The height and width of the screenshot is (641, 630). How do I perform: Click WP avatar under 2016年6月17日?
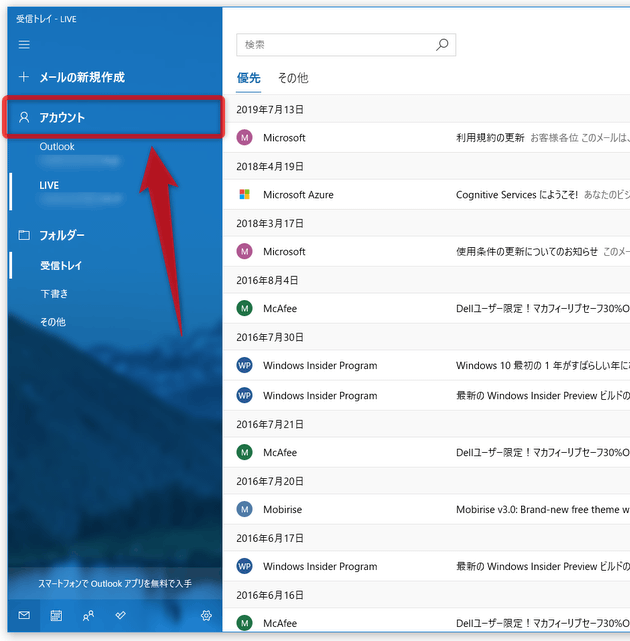point(244,566)
